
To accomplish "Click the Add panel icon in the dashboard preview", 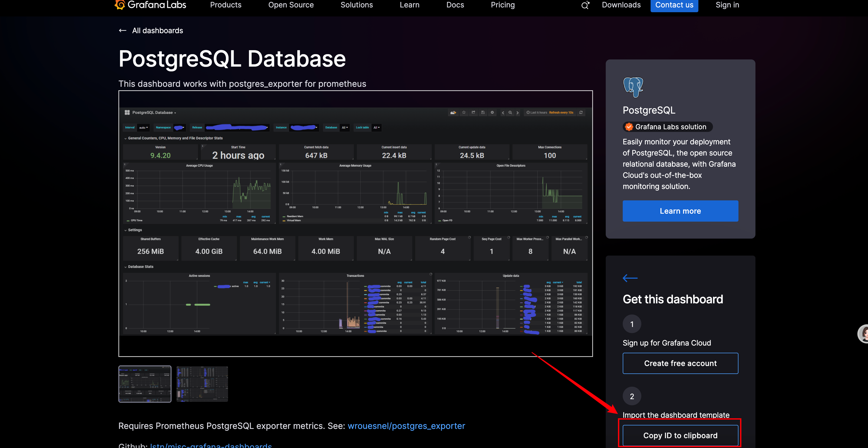I will (x=453, y=113).
